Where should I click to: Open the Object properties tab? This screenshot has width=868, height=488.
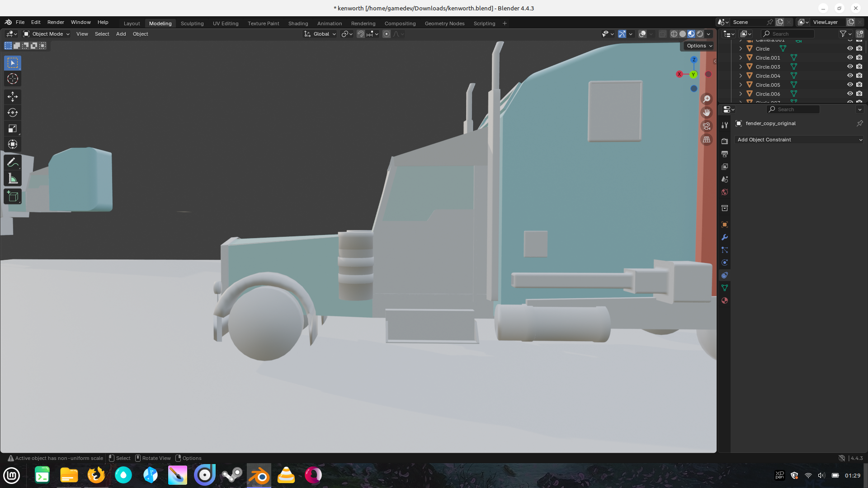725,225
